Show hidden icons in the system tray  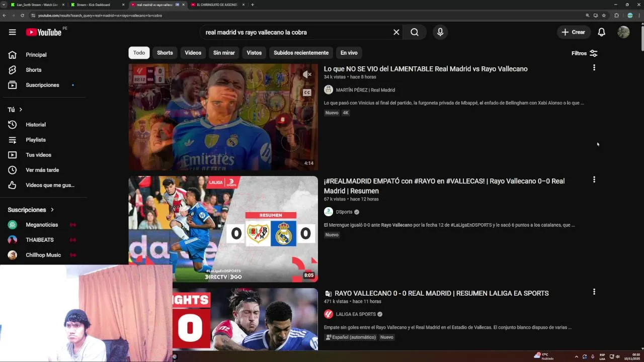(x=577, y=357)
